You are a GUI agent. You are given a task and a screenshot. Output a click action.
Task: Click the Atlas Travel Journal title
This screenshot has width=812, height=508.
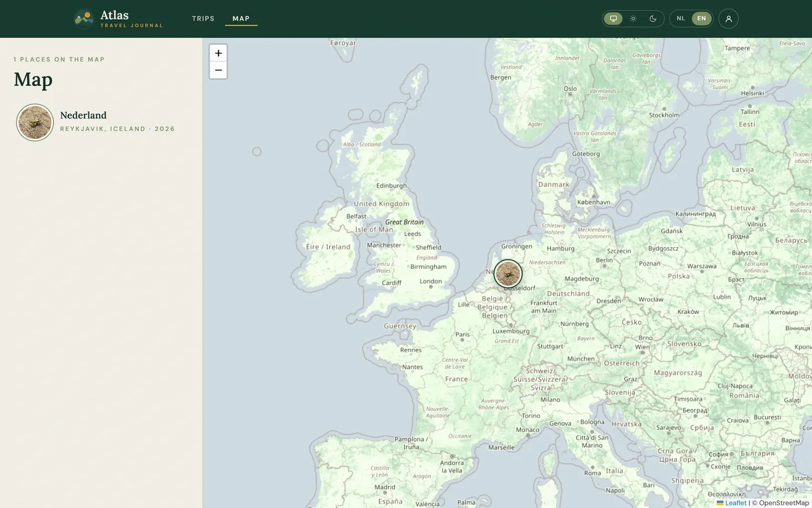point(131,19)
